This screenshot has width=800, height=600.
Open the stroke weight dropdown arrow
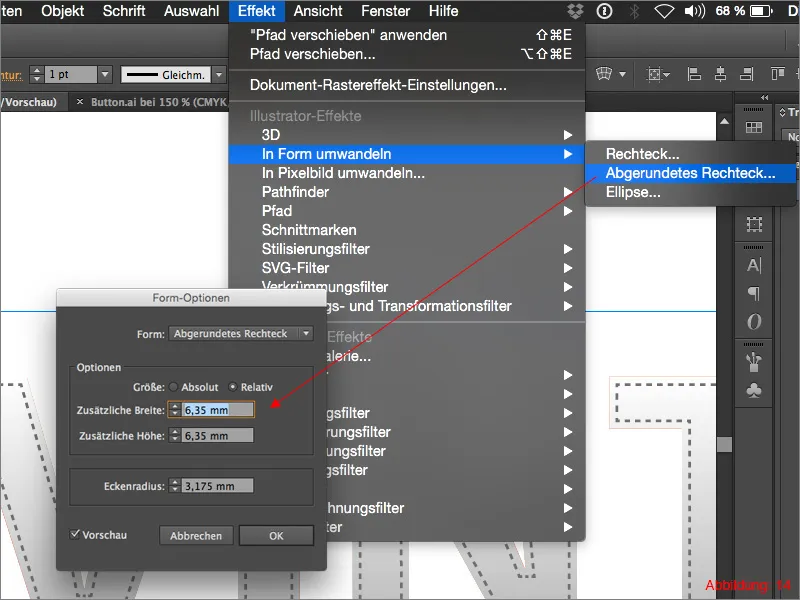[x=105, y=74]
